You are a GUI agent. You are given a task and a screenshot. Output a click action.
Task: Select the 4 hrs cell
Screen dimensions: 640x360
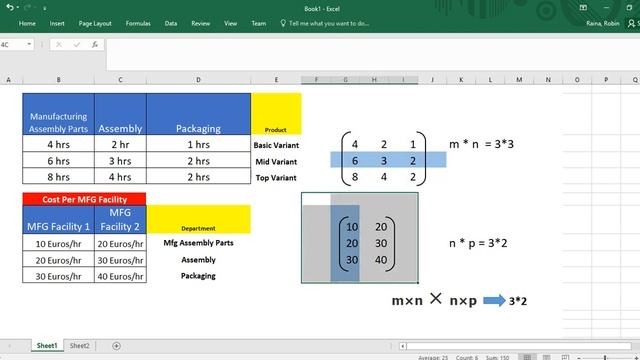click(58, 144)
